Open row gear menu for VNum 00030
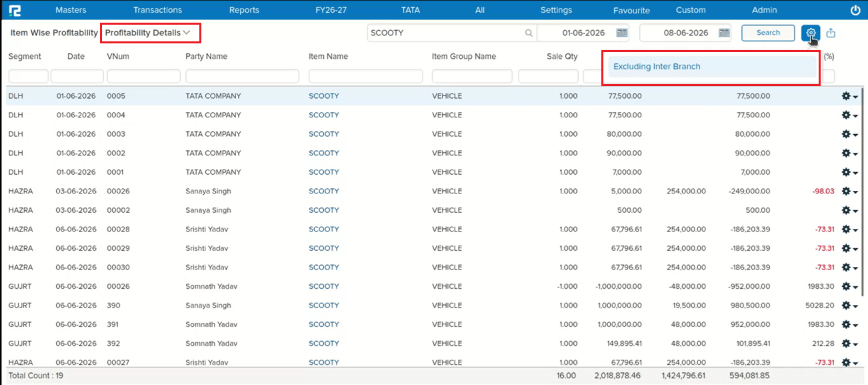868x385 pixels. point(849,268)
